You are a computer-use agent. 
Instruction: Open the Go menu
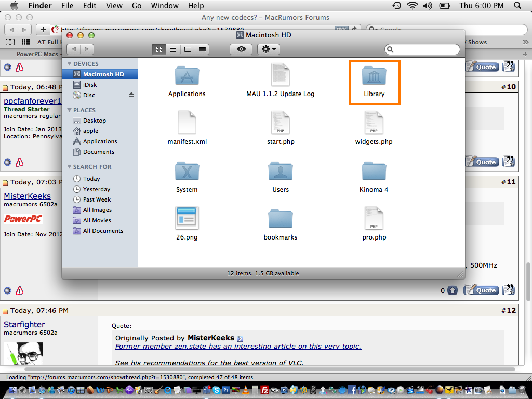(x=137, y=5)
